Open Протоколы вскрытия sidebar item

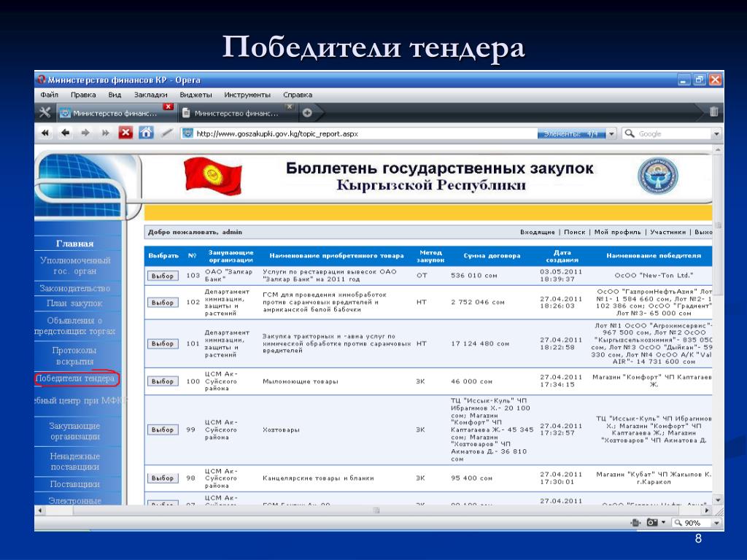[75, 356]
